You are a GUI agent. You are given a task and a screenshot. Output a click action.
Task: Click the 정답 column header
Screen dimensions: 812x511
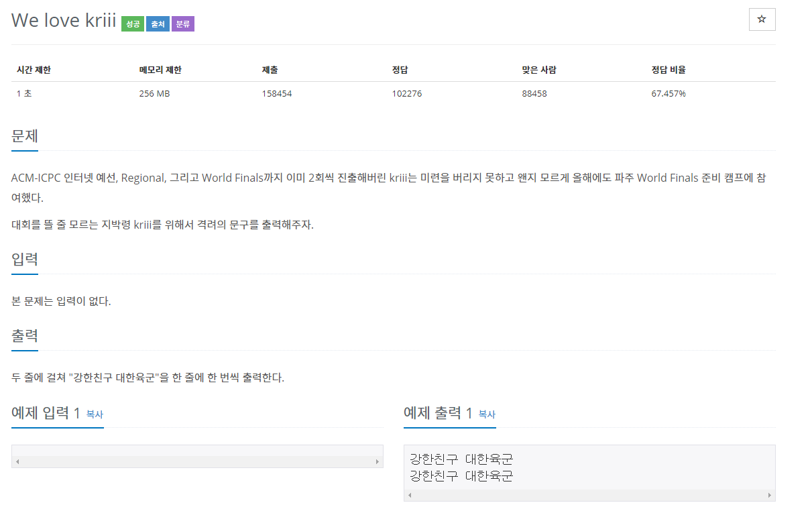coord(400,70)
